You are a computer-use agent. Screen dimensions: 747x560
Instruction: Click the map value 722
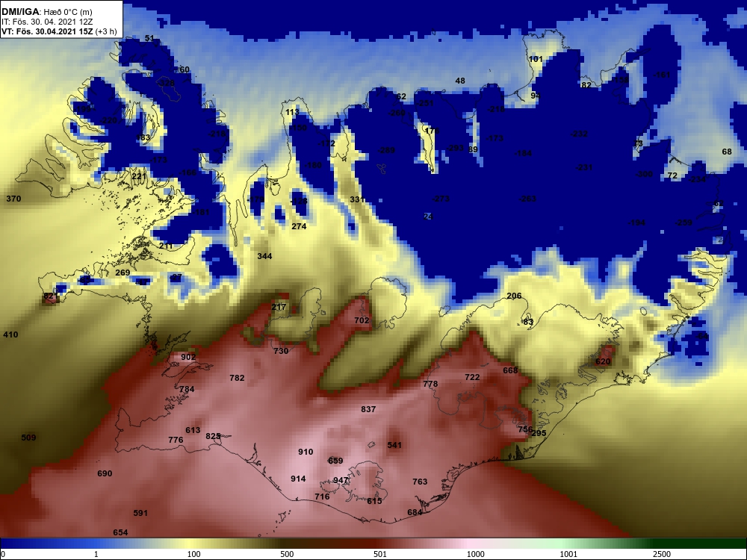coord(472,377)
